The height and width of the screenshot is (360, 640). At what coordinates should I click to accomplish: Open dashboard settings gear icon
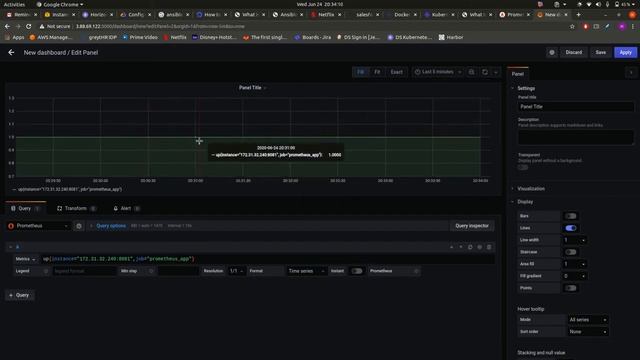click(552, 52)
